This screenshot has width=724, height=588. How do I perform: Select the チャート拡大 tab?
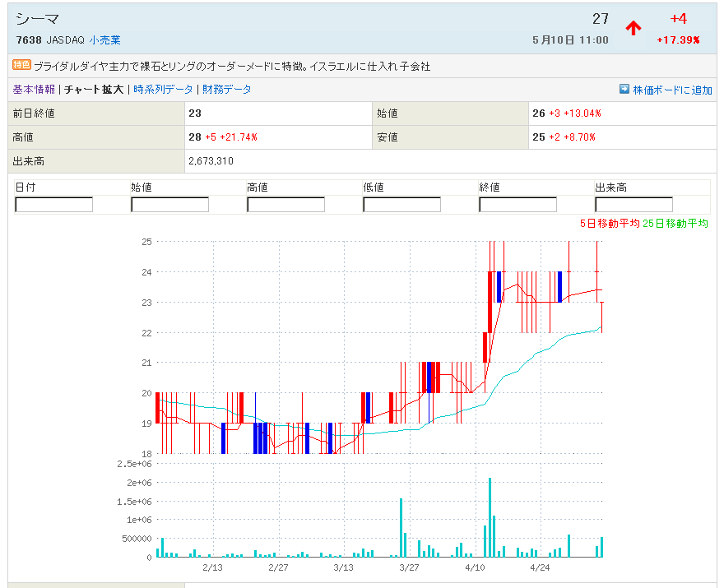tap(94, 89)
